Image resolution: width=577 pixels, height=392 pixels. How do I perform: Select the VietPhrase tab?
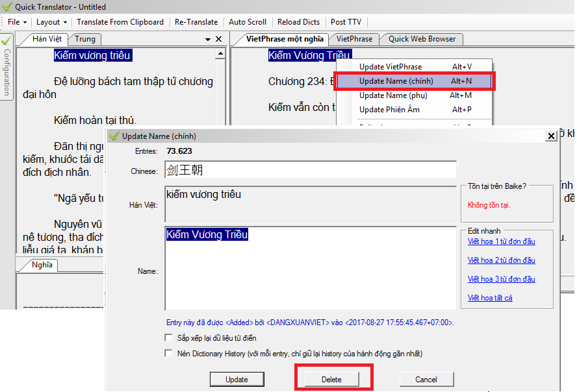(x=354, y=39)
